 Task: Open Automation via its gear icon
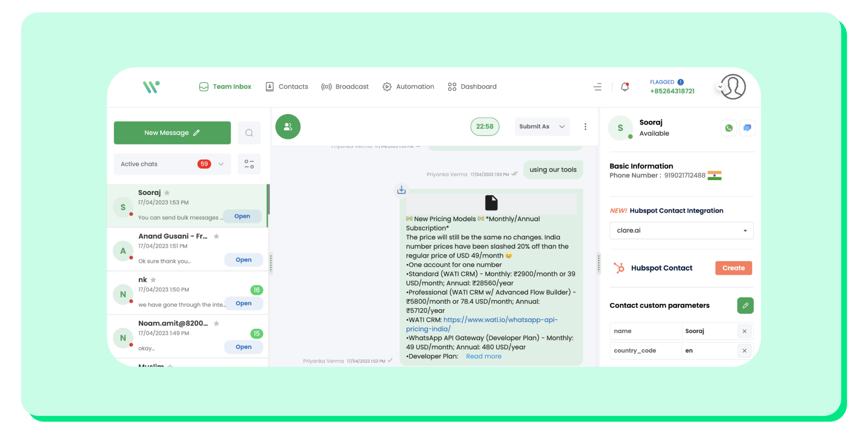(x=387, y=86)
